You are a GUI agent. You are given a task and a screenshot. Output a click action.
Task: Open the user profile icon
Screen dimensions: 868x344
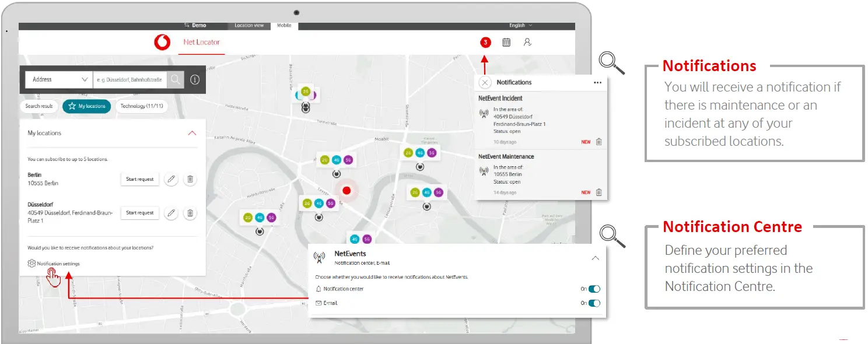527,43
